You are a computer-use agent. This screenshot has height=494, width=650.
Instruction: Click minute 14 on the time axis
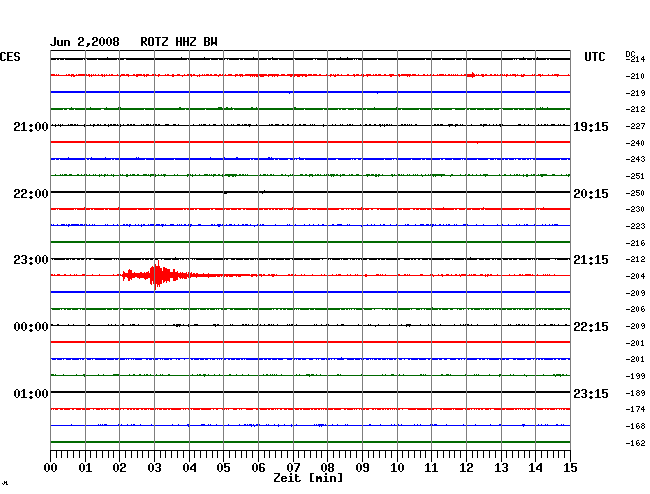(535, 468)
